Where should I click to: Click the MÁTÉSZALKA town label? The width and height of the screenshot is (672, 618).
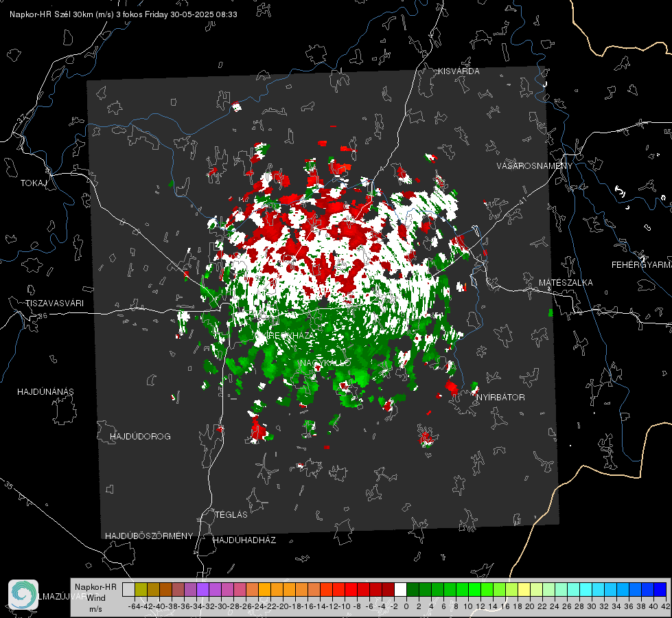pyautogui.click(x=566, y=283)
